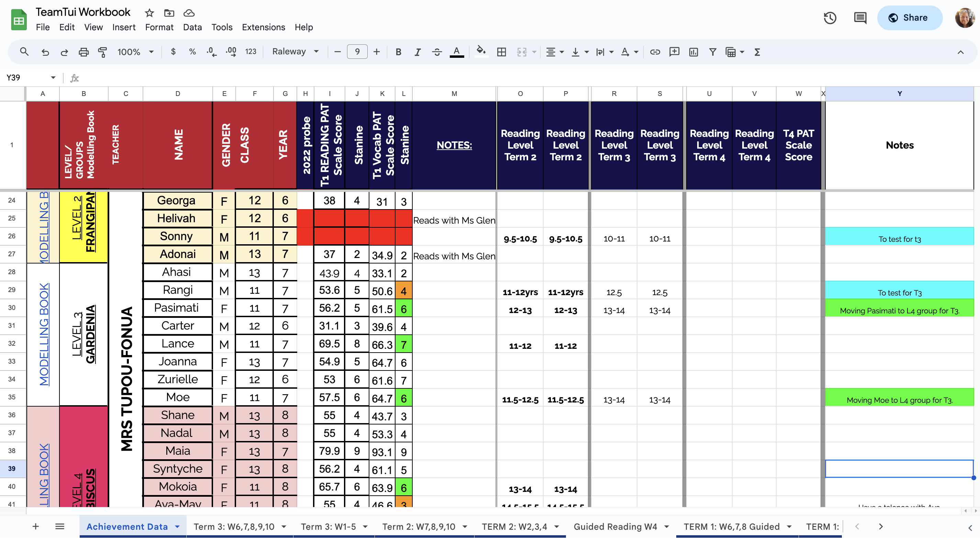Click the functions sigma icon
980x538 pixels.
point(757,52)
